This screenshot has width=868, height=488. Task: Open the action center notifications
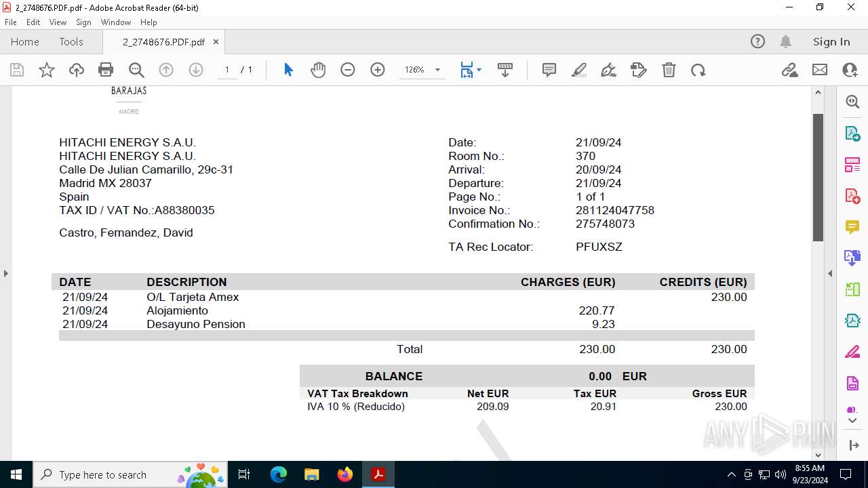[x=846, y=474]
